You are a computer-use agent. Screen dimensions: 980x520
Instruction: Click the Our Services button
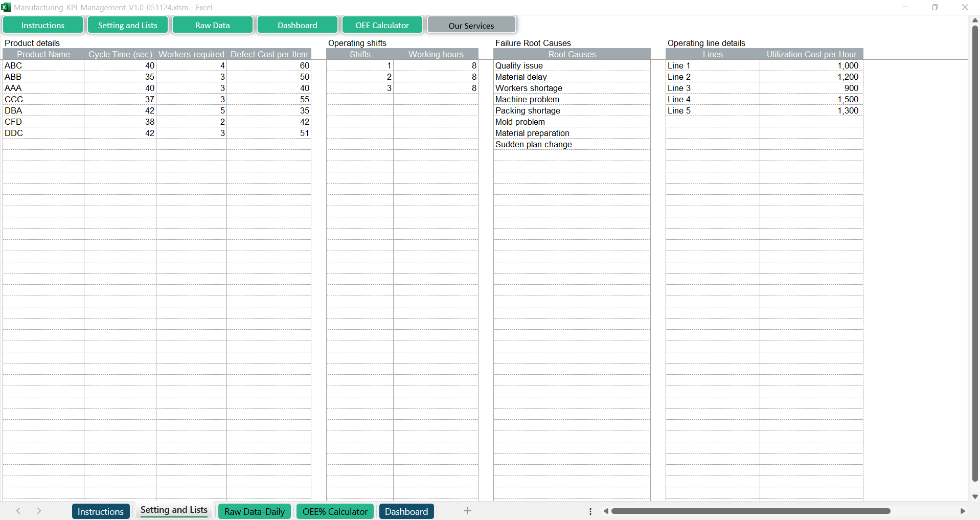coord(471,25)
